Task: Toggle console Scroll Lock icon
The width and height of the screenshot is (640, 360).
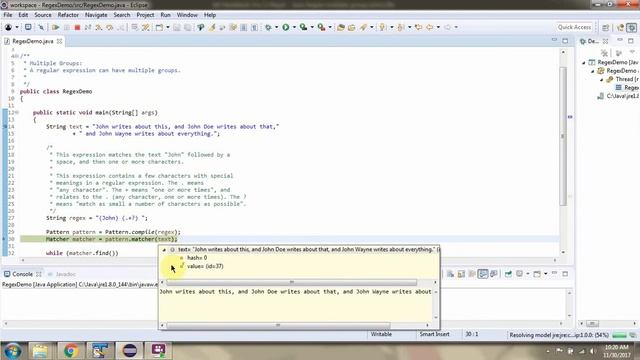Action: 461,274
